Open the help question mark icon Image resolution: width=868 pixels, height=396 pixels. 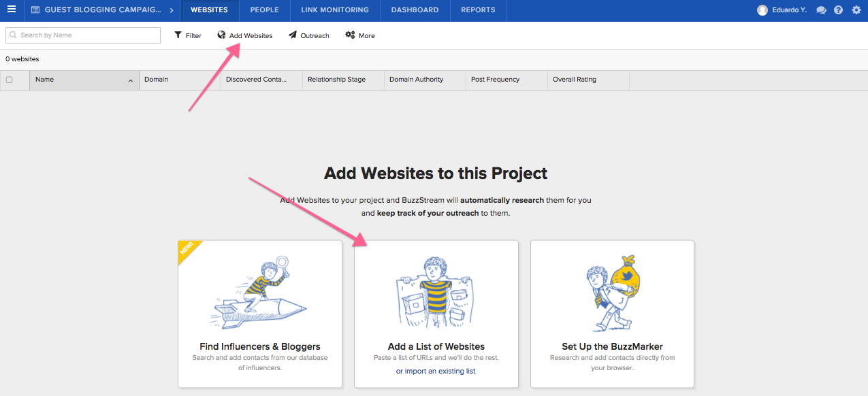click(839, 10)
